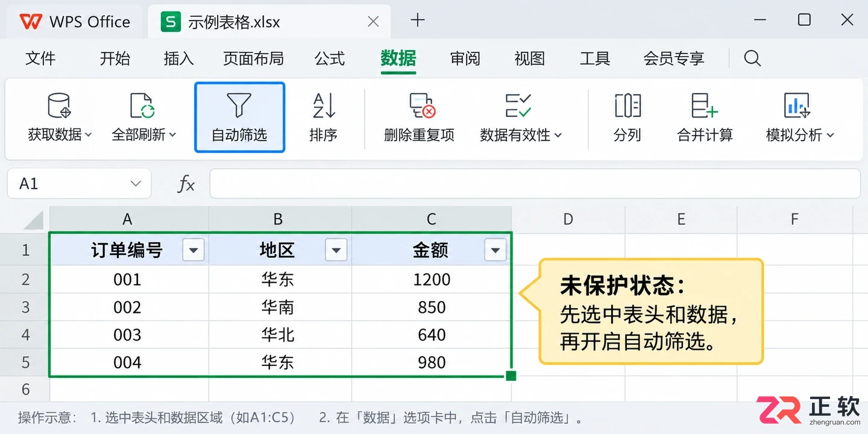The height and width of the screenshot is (434, 868).
Task: Expand the 订单编号 filter dropdown
Action: (193, 250)
